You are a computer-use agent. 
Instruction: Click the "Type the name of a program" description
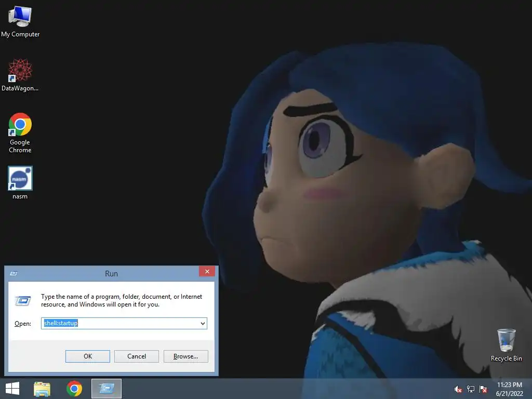coord(122,301)
